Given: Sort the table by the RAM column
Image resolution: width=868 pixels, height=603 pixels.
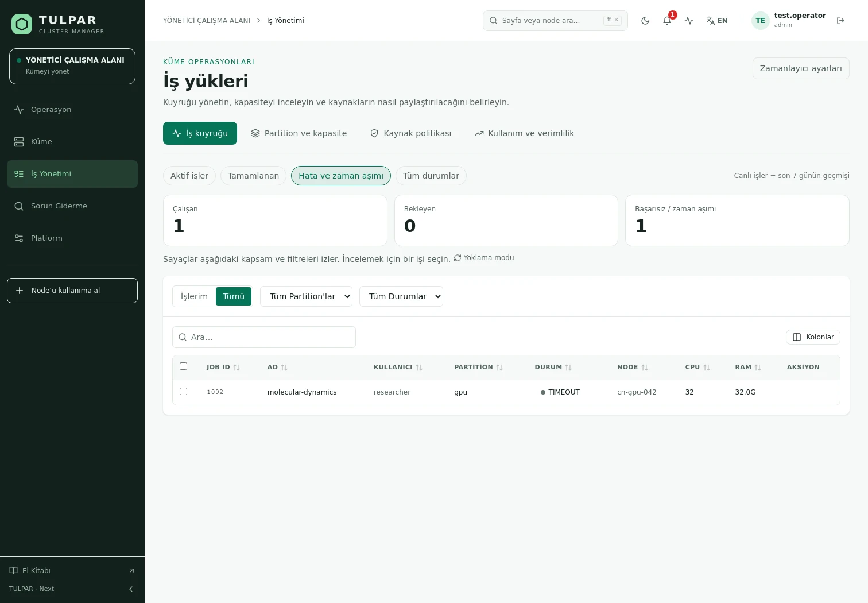Looking at the screenshot, I should (748, 368).
